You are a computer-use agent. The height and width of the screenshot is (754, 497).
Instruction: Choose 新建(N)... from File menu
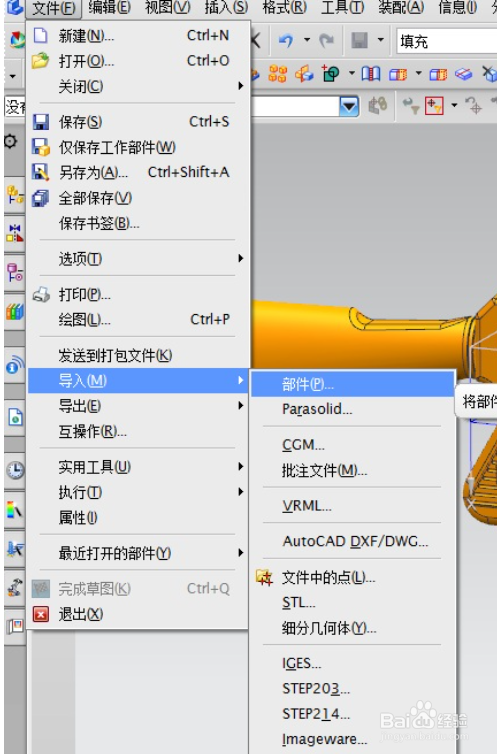(x=138, y=36)
